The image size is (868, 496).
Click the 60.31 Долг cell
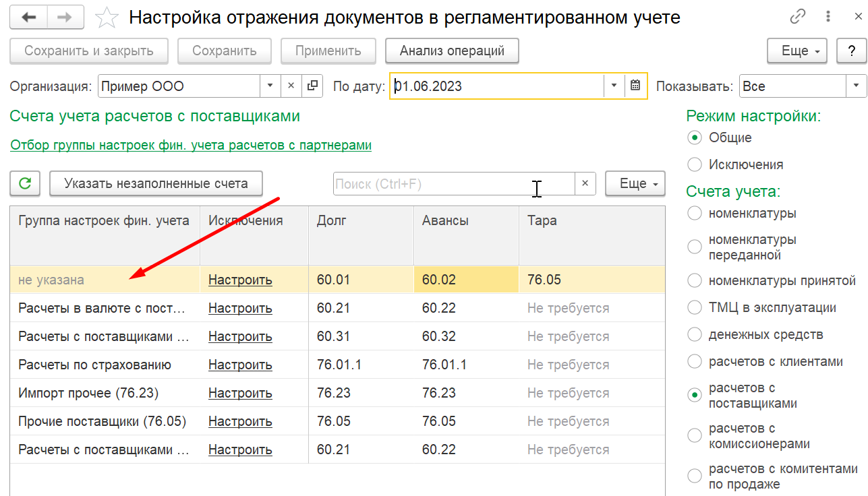coord(361,336)
